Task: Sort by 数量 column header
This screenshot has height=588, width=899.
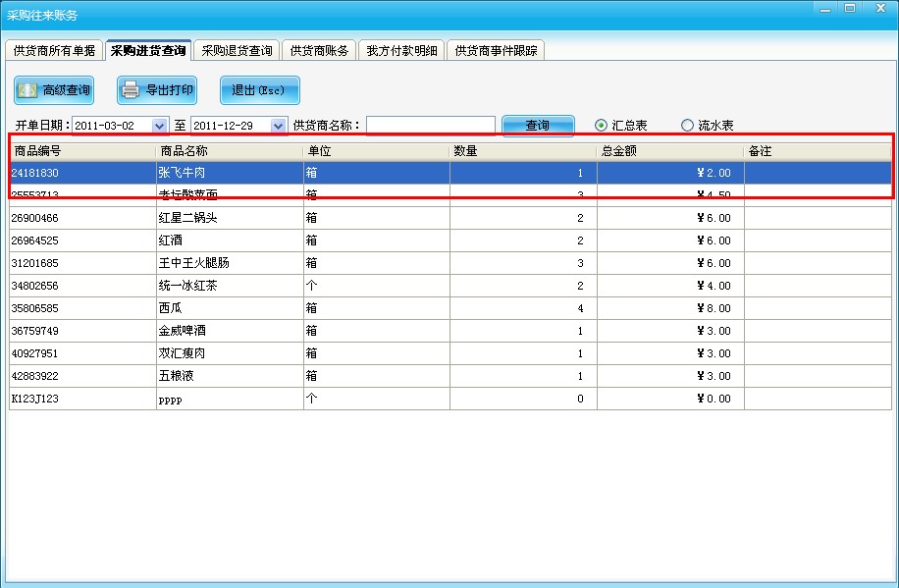Action: click(523, 151)
